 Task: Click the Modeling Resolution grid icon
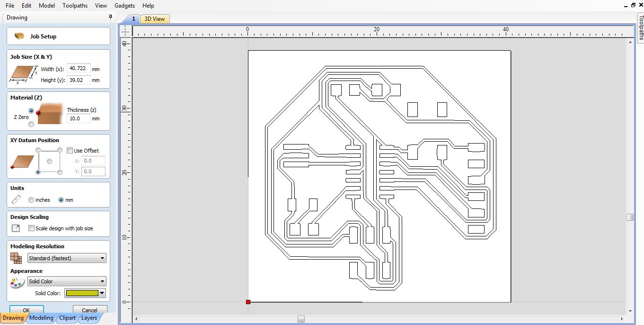coord(16,258)
